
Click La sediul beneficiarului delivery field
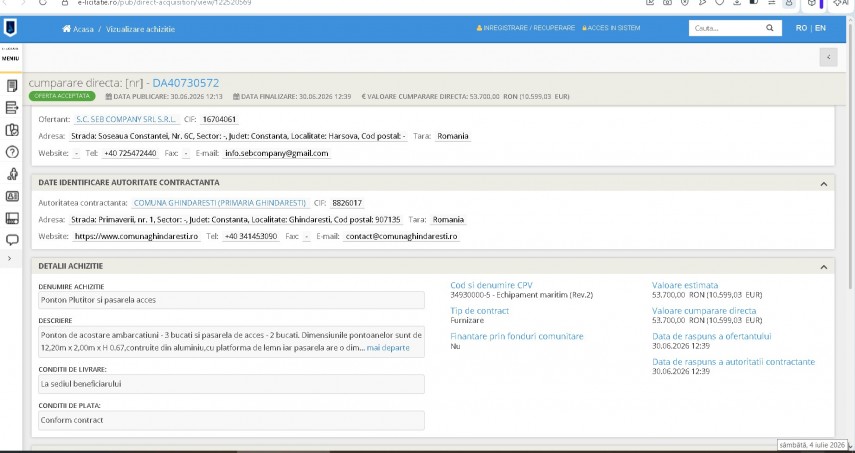[231, 384]
